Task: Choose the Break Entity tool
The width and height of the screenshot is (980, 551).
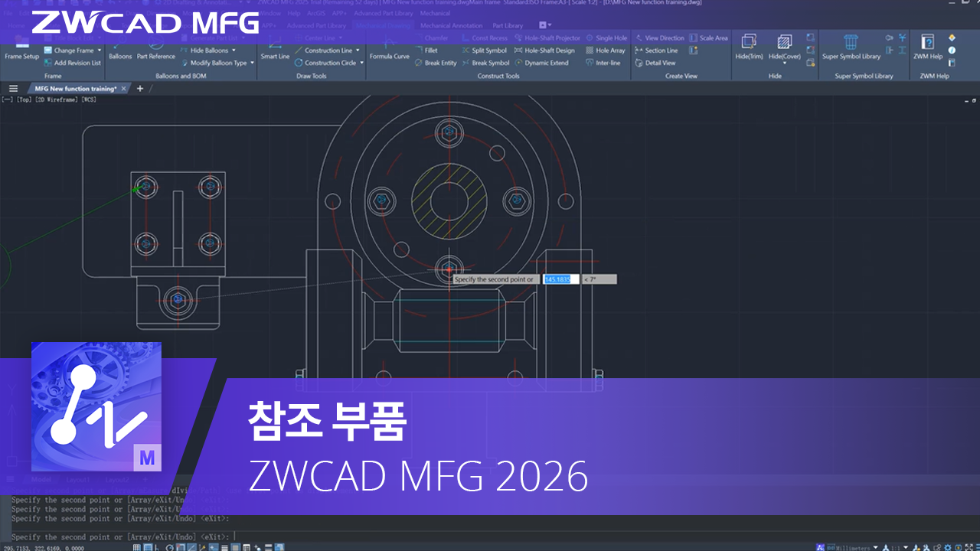Action: pyautogui.click(x=435, y=63)
